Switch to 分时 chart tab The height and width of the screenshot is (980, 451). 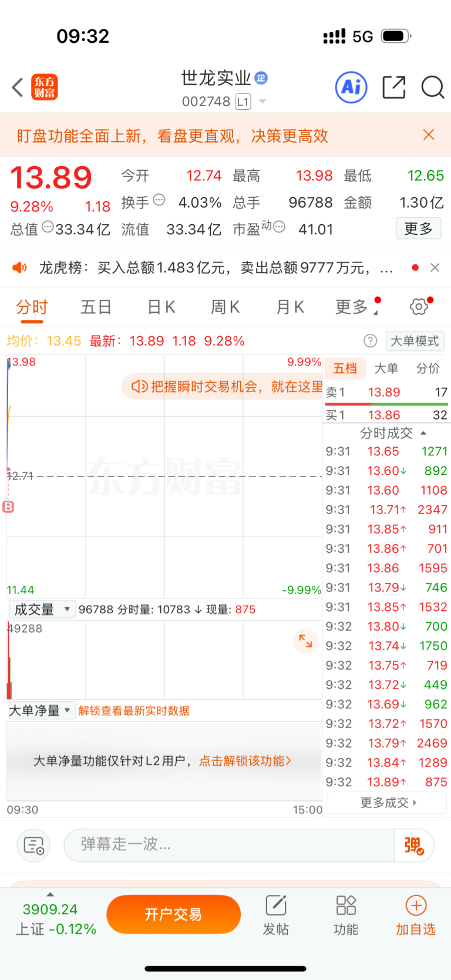[32, 307]
